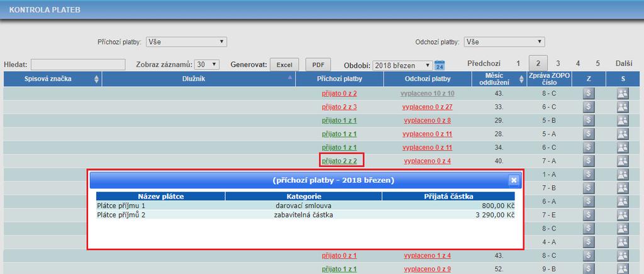Expand the Zobraz záznamů count dropdown
The width and height of the screenshot is (644, 274).
point(207,65)
